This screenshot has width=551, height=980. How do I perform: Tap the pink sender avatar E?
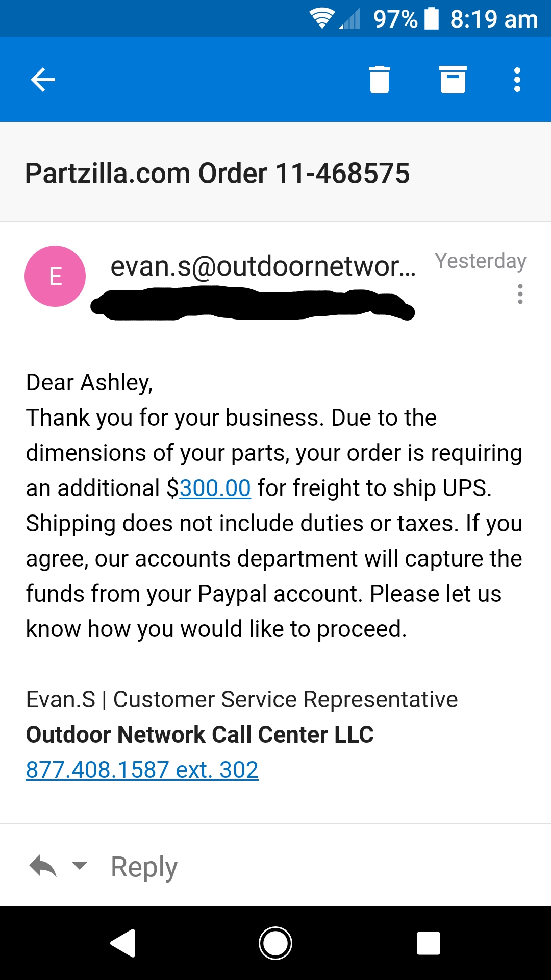[55, 276]
